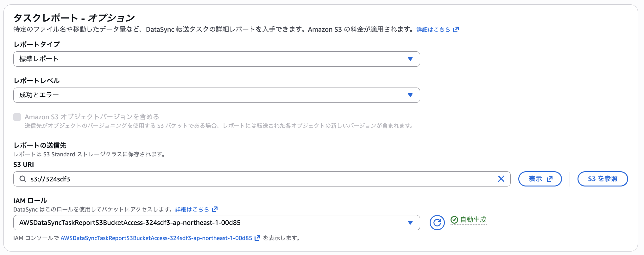644x255 pixels.
Task: Click the search magnifier icon in the S3 URI field
Action: pos(23,179)
